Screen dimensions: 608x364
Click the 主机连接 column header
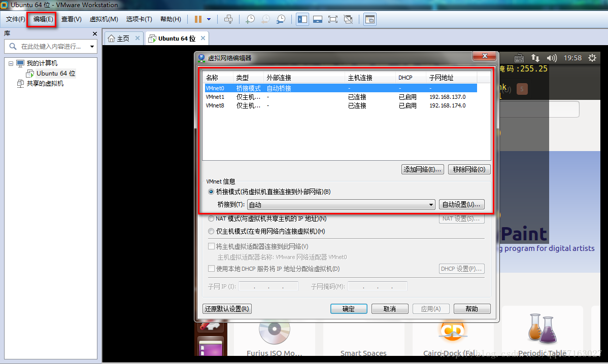click(x=370, y=78)
